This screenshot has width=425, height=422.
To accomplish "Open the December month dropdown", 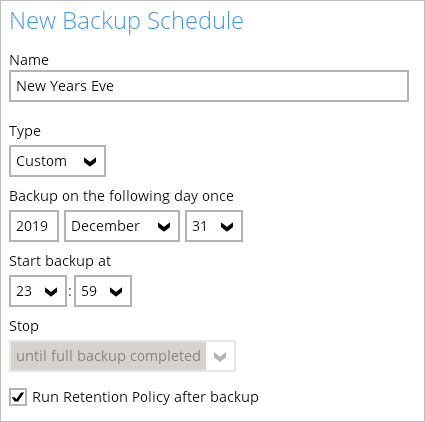I will point(122,226).
